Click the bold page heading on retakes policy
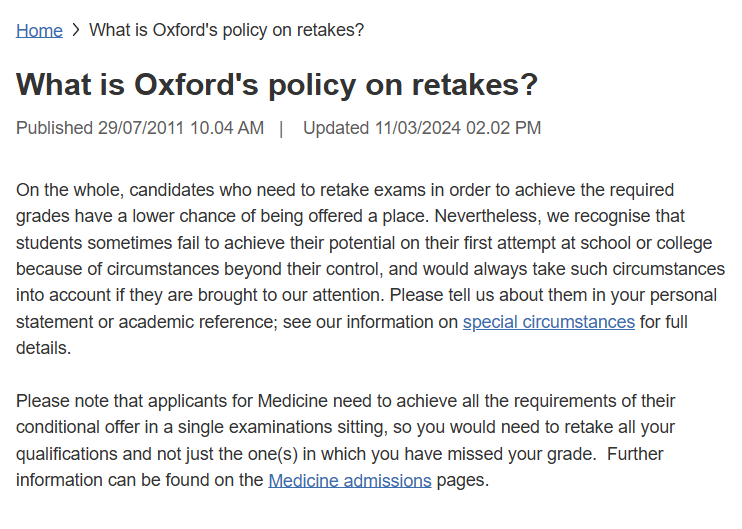Image resolution: width=742 pixels, height=529 pixels. (x=277, y=85)
